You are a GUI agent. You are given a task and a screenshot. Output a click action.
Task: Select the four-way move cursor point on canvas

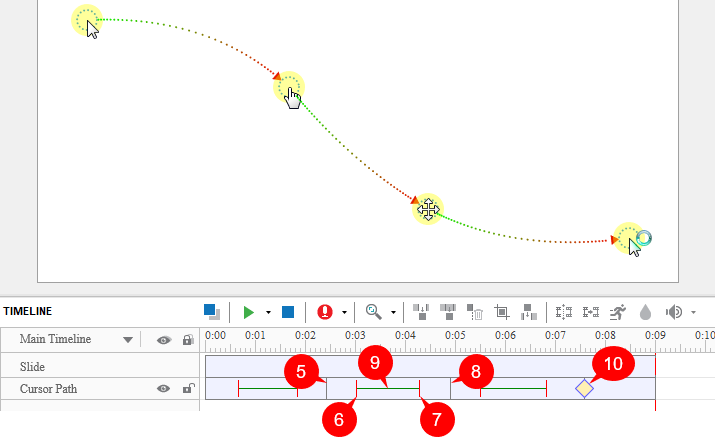point(428,209)
